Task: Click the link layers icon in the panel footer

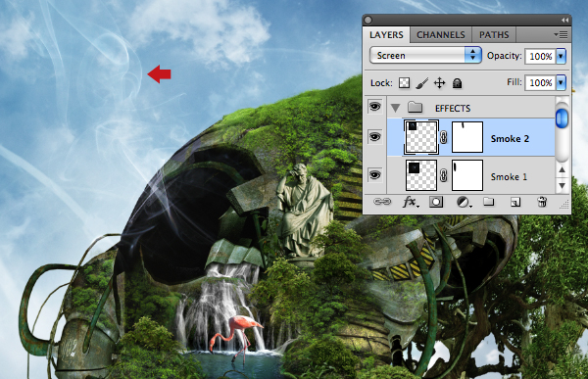Action: (x=382, y=202)
